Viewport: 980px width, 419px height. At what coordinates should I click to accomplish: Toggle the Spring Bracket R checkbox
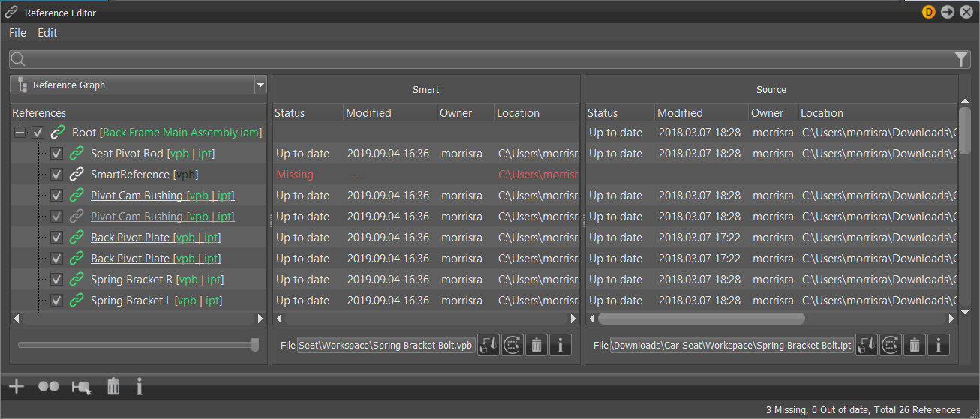click(x=56, y=280)
